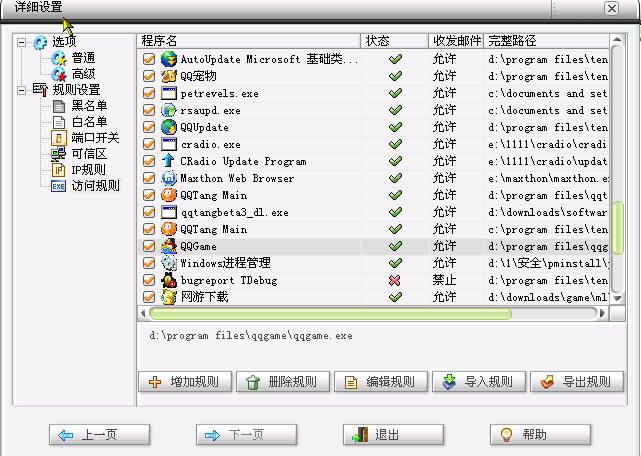
Task: Click the bugreport TDebug icon
Action: (168, 280)
